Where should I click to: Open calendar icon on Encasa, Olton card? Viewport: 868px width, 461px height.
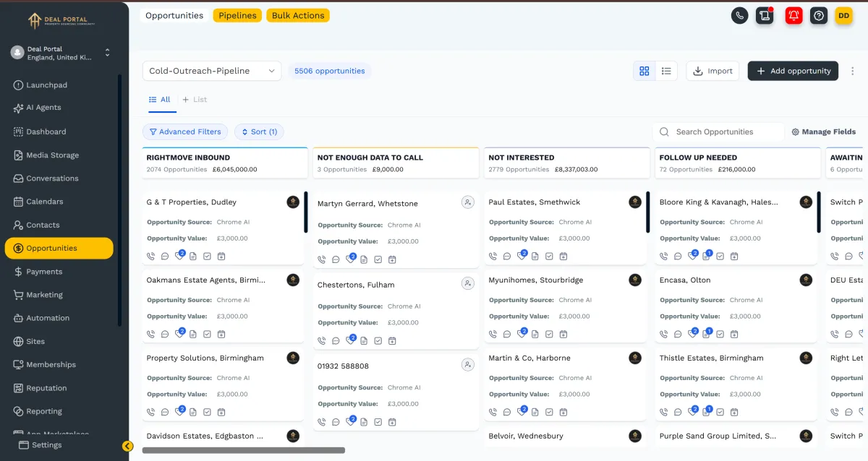734,334
